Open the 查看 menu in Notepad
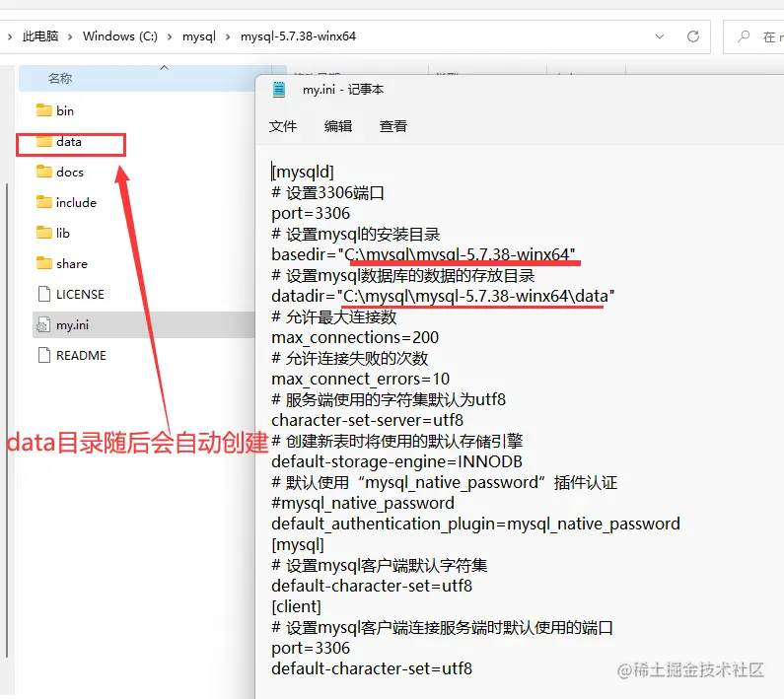This screenshot has width=784, height=699. 393,126
